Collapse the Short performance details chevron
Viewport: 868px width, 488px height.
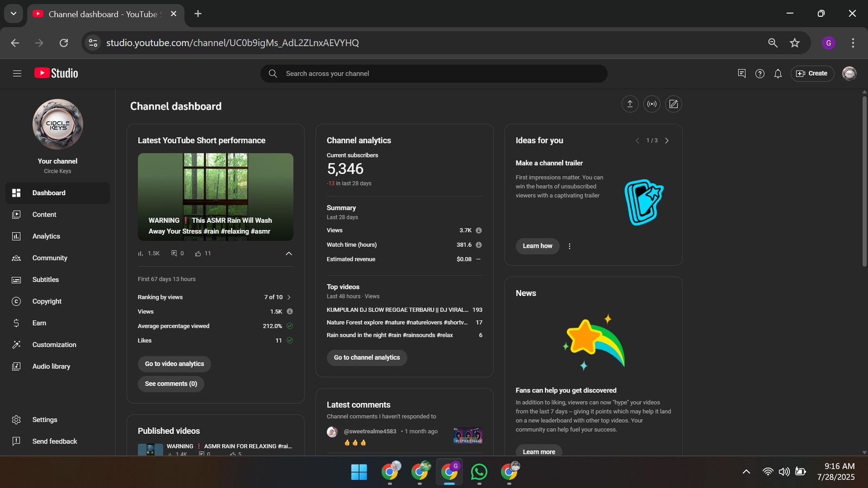[289, 253]
